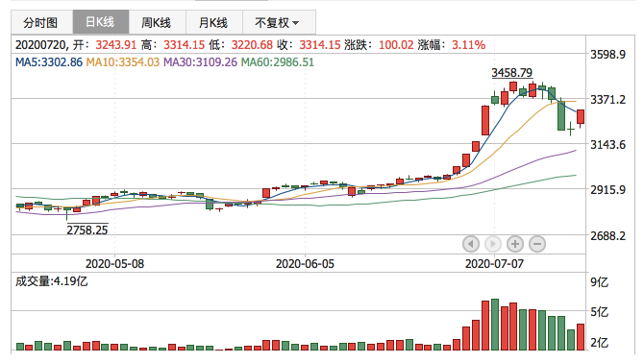Pan chart left with the left arrow button
The width and height of the screenshot is (644, 363).
pos(471,244)
